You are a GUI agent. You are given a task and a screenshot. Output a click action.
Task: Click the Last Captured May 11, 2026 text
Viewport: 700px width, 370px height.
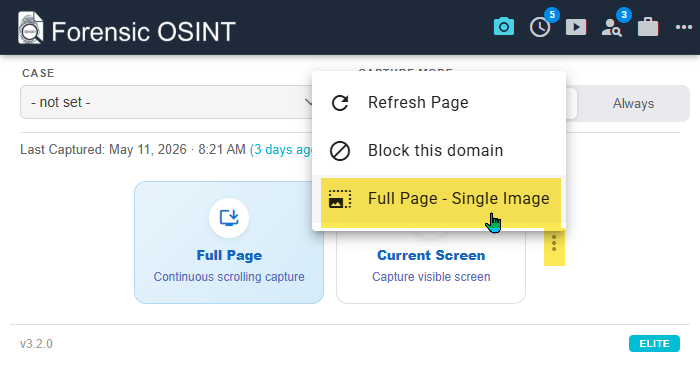click(x=133, y=150)
